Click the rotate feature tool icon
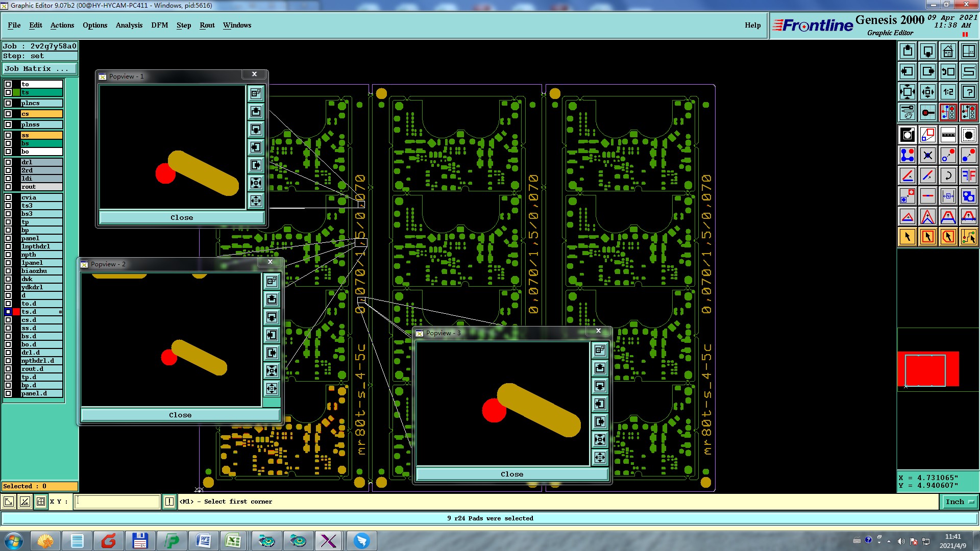Image resolution: width=980 pixels, height=551 pixels. pos(948,176)
